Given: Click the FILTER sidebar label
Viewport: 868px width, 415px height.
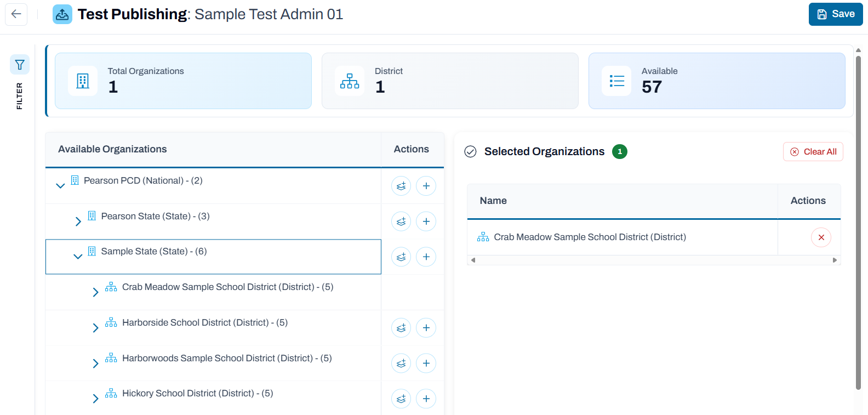Looking at the screenshot, I should 20,96.
